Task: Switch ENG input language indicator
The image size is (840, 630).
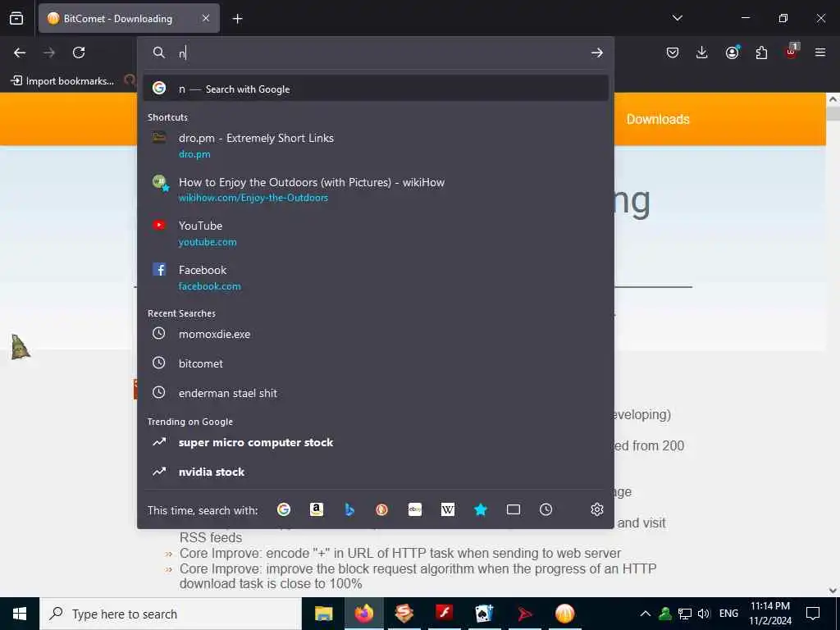Action: click(x=728, y=614)
